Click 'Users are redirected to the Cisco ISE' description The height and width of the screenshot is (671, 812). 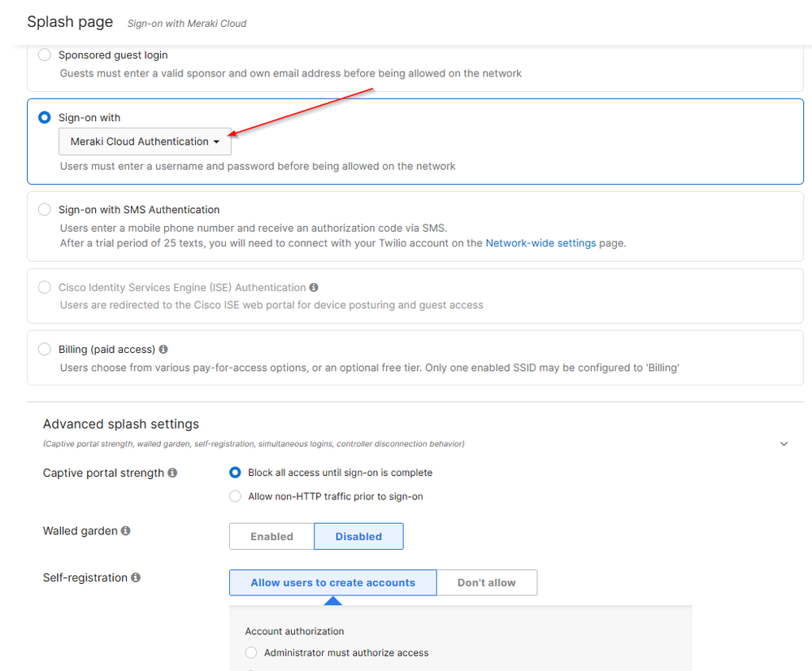click(x=271, y=305)
